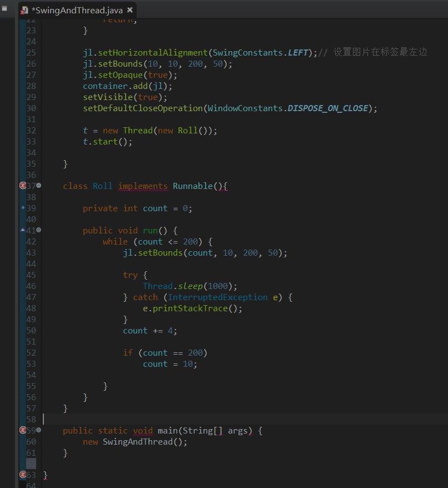
Task: Click 'setVisible' on line 29
Action: (x=108, y=97)
